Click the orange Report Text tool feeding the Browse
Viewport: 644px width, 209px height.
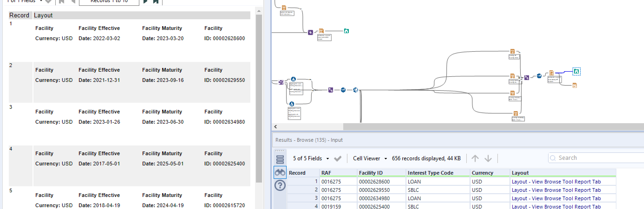tap(552, 72)
